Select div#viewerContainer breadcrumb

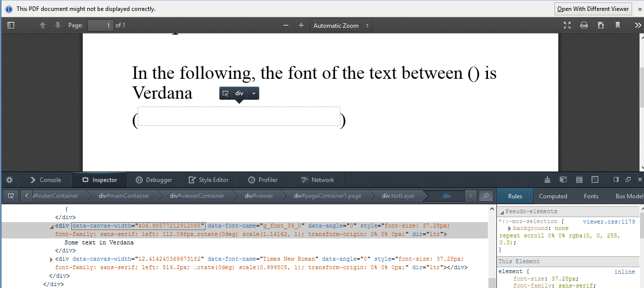(197, 196)
